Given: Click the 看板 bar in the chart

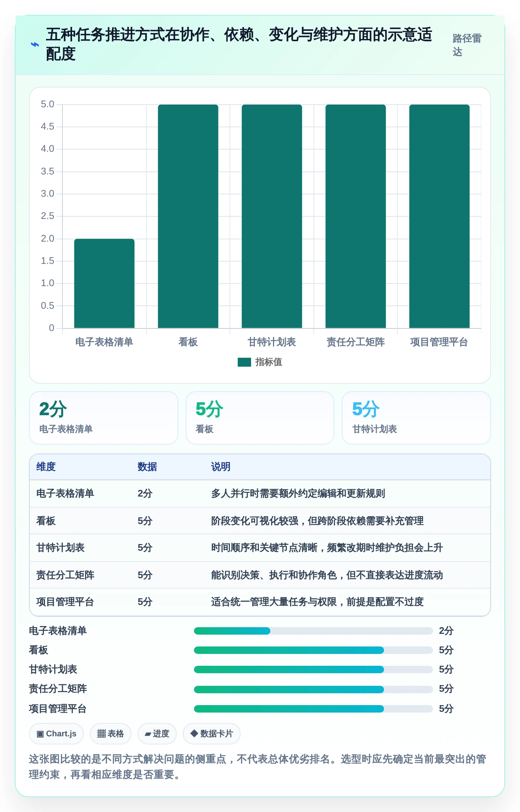Looking at the screenshot, I should pos(188,216).
